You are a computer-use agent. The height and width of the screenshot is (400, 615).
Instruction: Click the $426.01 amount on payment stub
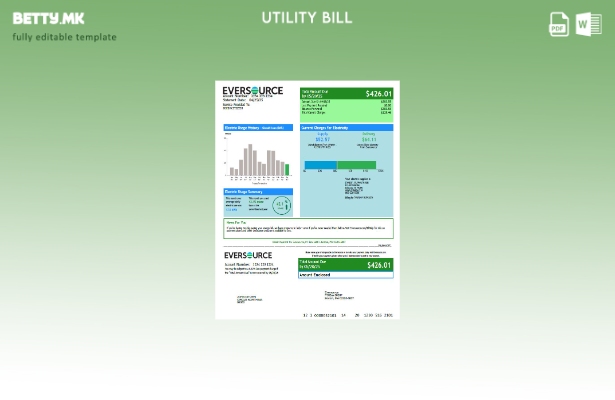(x=378, y=265)
